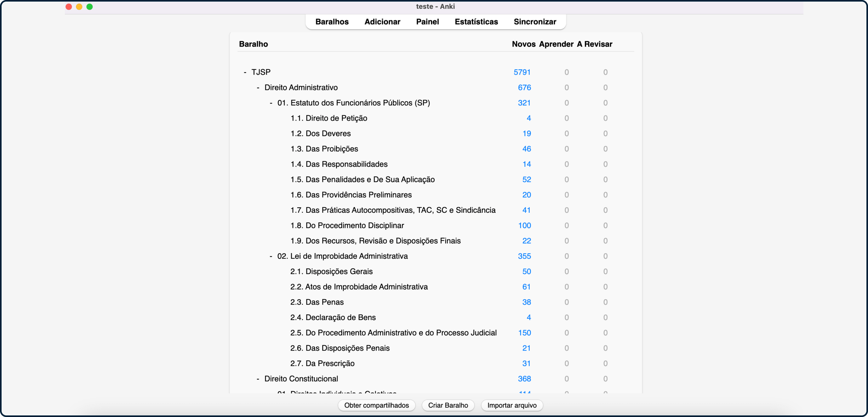
Task: Open deck 1.5. Das Penalidades e De Sua Aplicação
Action: pyautogui.click(x=363, y=179)
